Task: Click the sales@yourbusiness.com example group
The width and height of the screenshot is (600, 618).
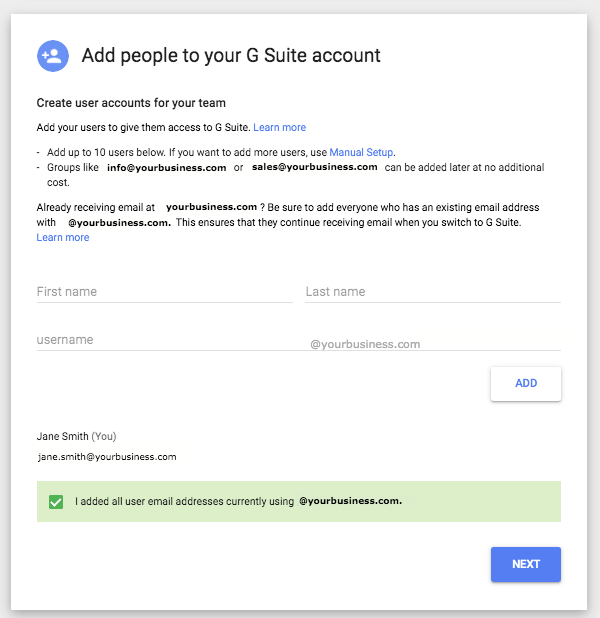Action: tap(314, 167)
